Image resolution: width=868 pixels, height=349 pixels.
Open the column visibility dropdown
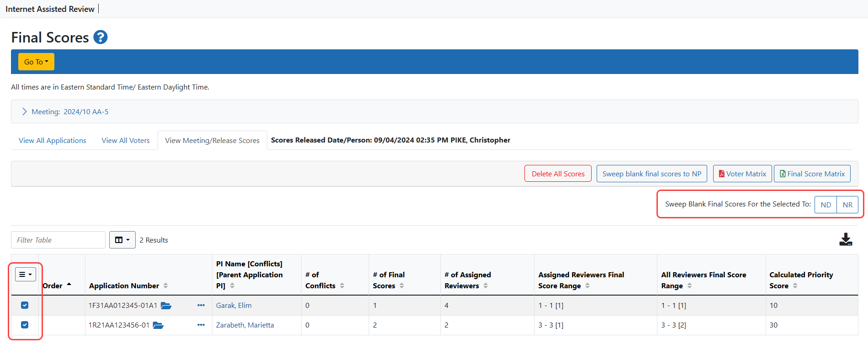pos(122,240)
